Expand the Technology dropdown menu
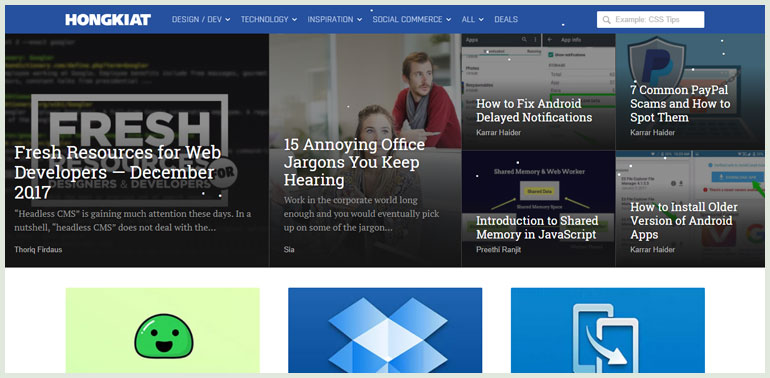This screenshot has height=378, width=770. click(x=269, y=20)
